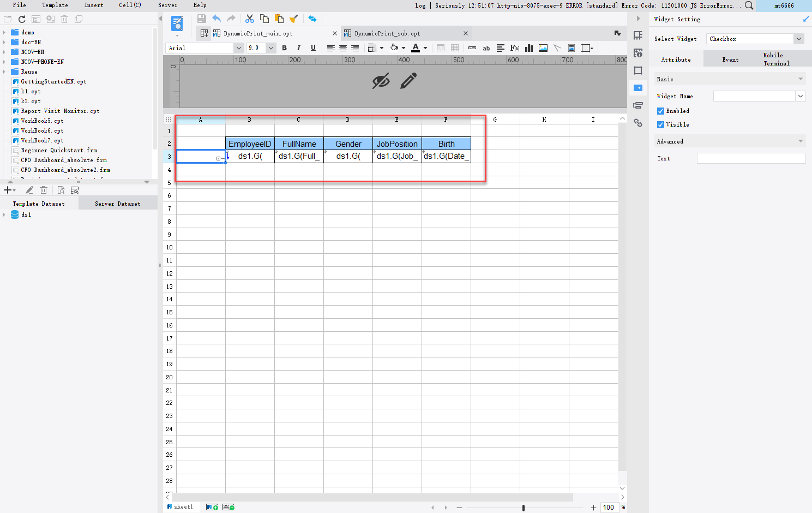This screenshot has height=513, width=812.
Task: Click the Save icon in the toolbar
Action: coord(202,19)
